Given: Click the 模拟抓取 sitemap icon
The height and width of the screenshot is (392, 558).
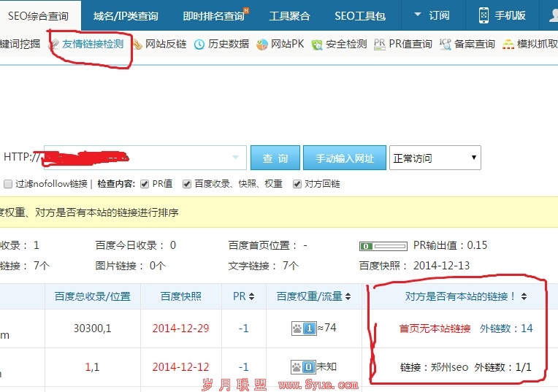Looking at the screenshot, I should (508, 44).
